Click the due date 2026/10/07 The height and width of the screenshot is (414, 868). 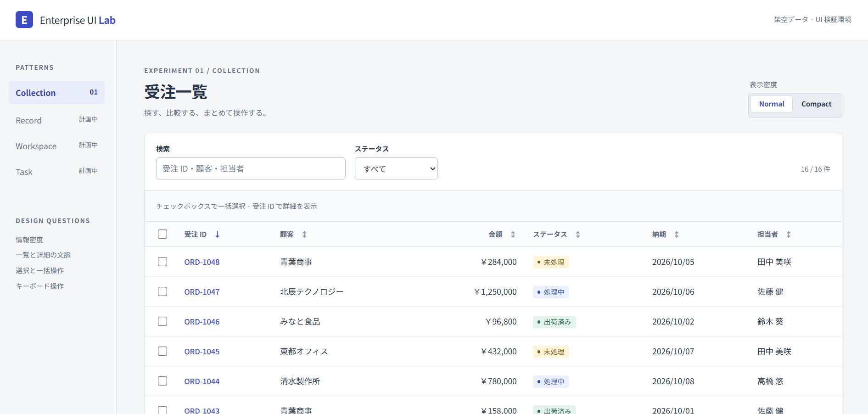click(x=673, y=352)
